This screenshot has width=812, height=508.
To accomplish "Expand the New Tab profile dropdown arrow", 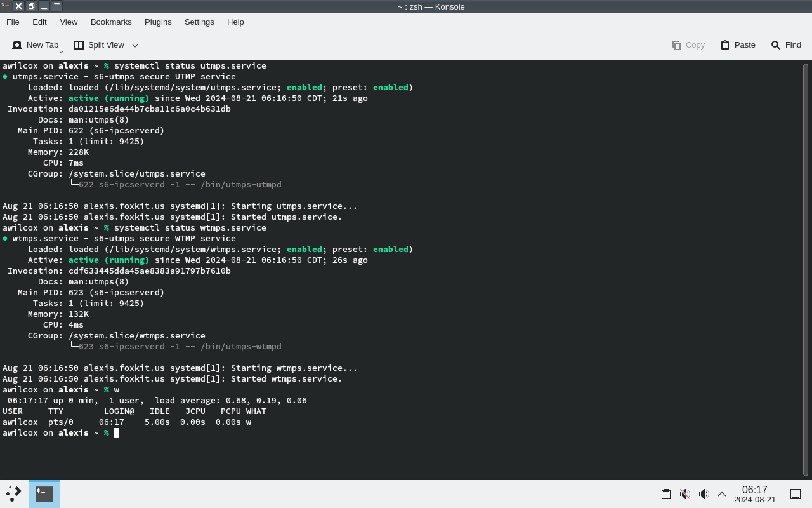I will coord(62,51).
